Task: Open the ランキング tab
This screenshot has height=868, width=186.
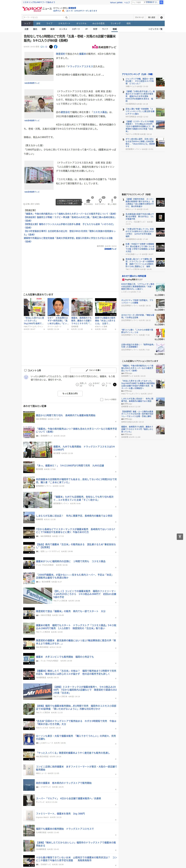Action: [115, 24]
